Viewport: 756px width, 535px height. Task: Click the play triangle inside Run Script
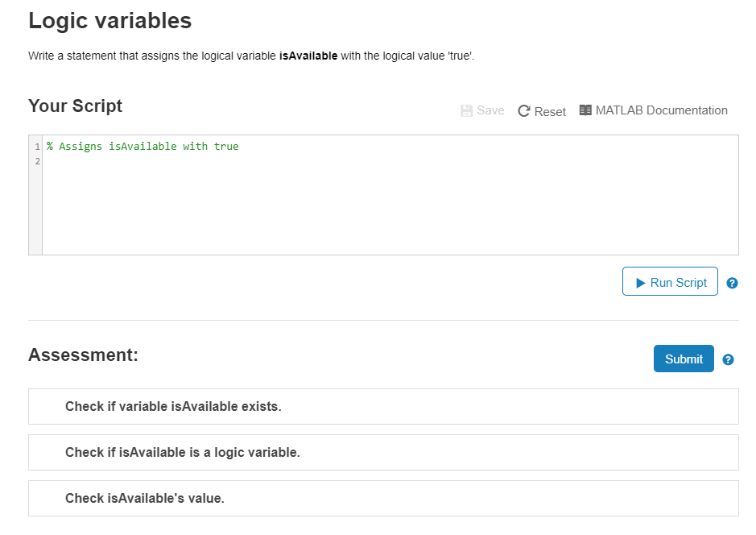(640, 282)
